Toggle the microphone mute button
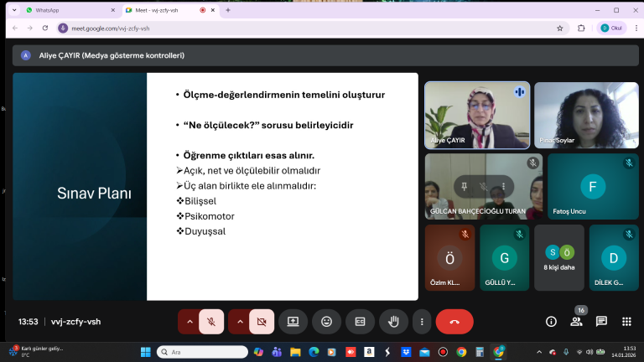Screen dimensions: 644x362 pos(212,321)
